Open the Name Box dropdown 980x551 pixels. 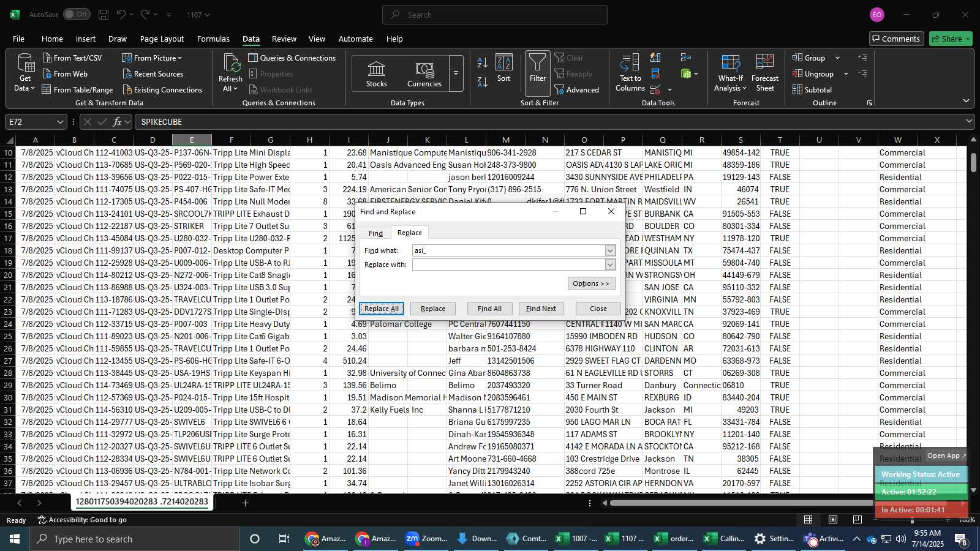60,122
